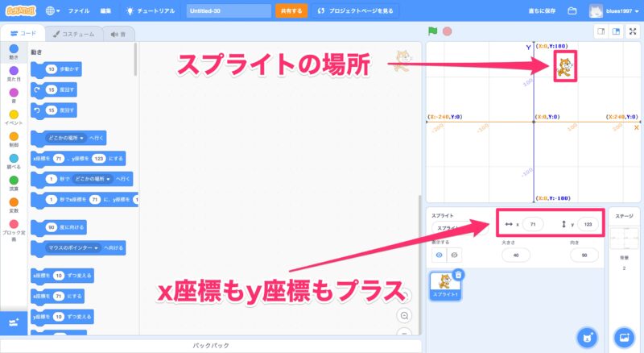Click the green flag to start
Viewport: 644px width, 353px height.
433,31
